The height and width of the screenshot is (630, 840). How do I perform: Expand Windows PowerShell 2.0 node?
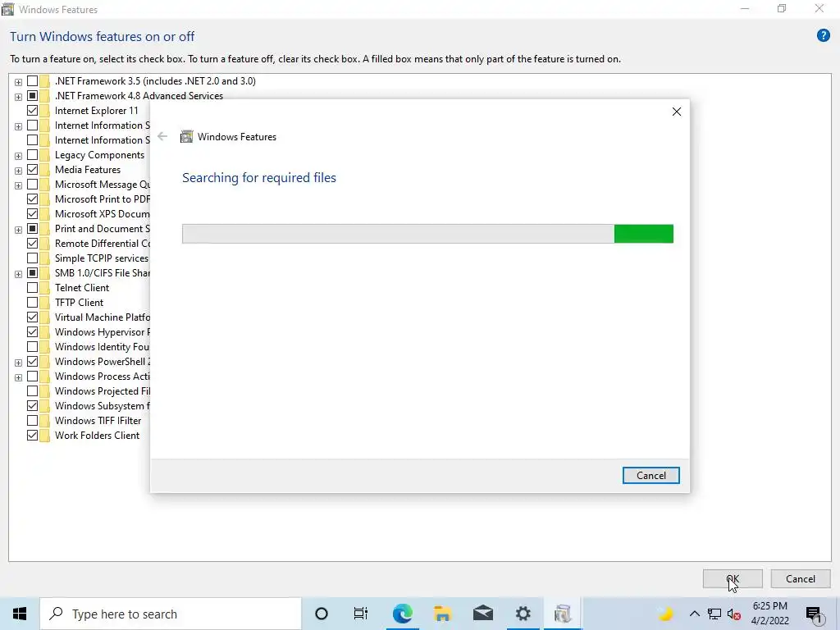[x=18, y=363]
